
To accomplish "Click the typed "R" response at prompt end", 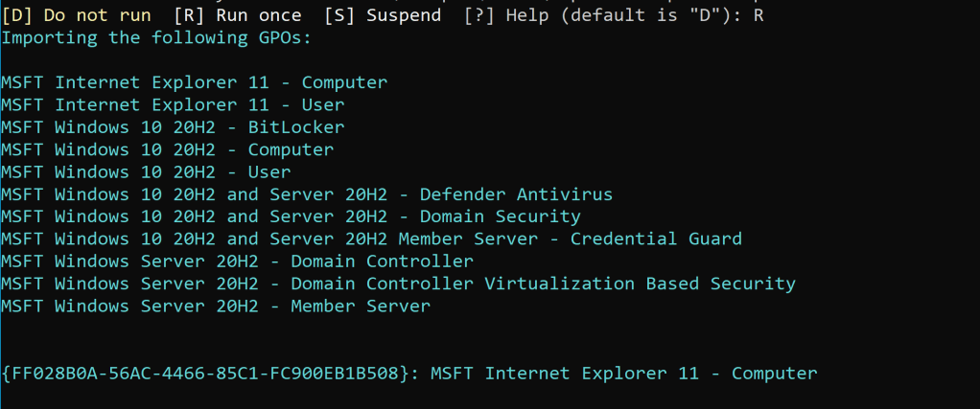I will [758, 15].
